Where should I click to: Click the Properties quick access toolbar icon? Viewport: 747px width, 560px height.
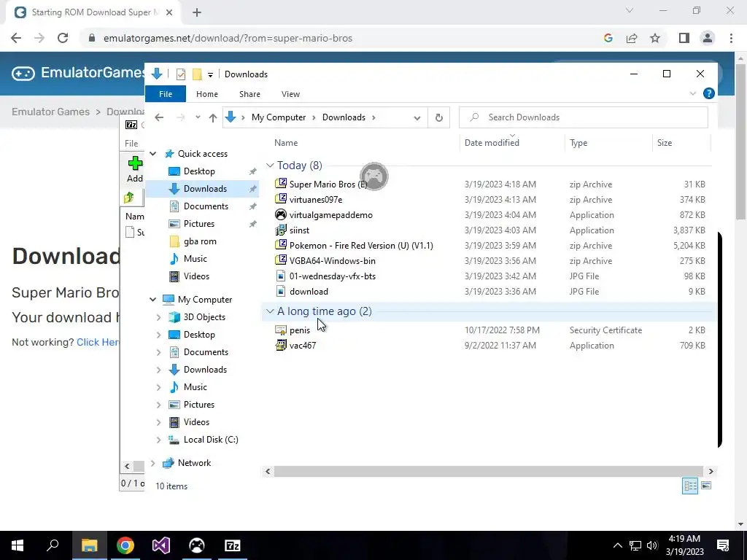[181, 74]
